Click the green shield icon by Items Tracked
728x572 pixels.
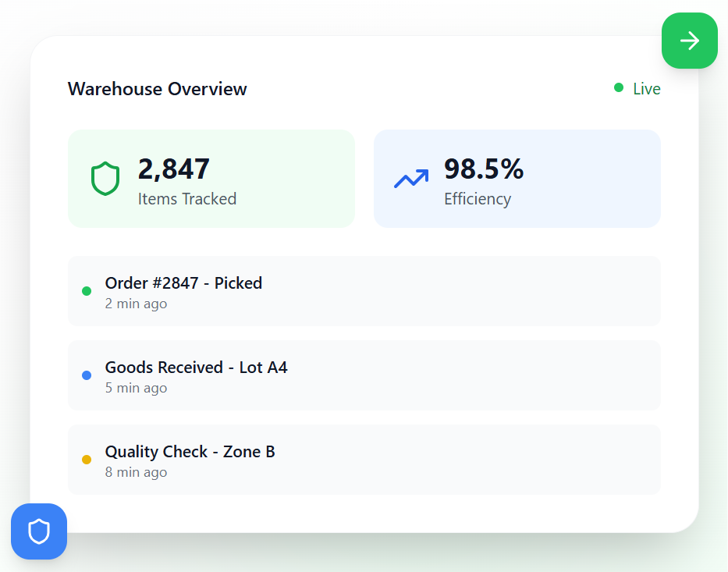(105, 179)
